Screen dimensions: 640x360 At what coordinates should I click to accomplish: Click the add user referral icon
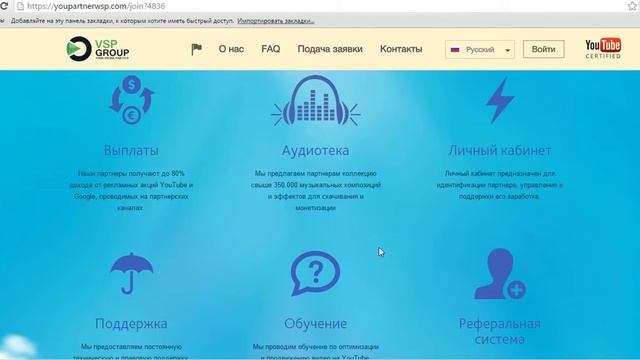tap(500, 274)
